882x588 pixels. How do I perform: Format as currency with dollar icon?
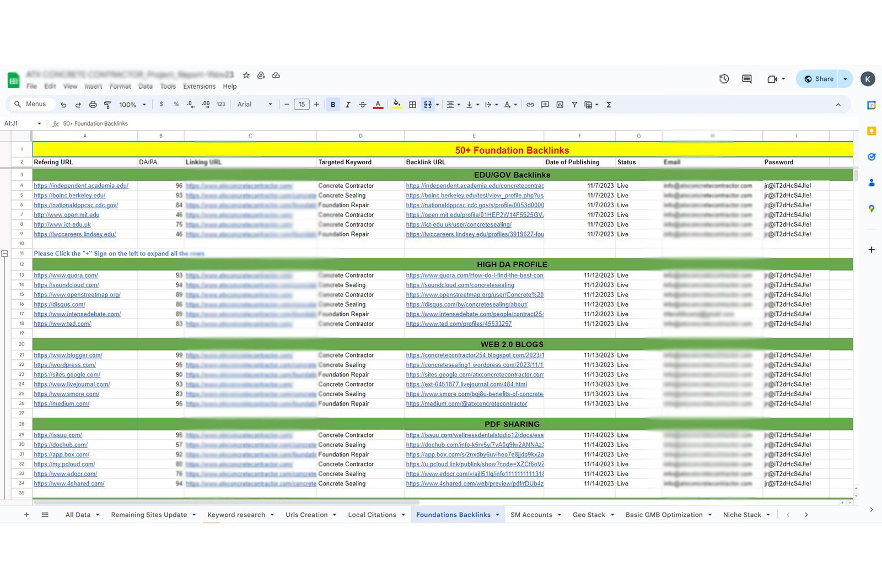point(161,104)
